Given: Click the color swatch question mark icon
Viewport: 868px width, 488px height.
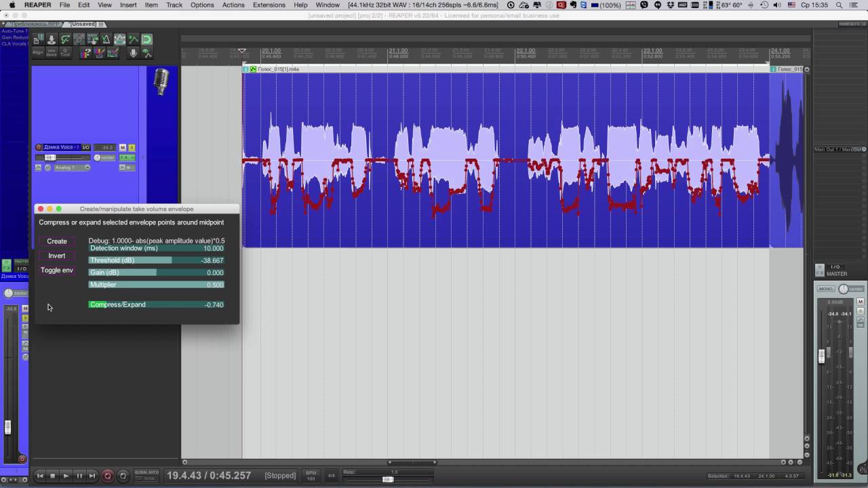Looking at the screenshot, I should (85, 53).
